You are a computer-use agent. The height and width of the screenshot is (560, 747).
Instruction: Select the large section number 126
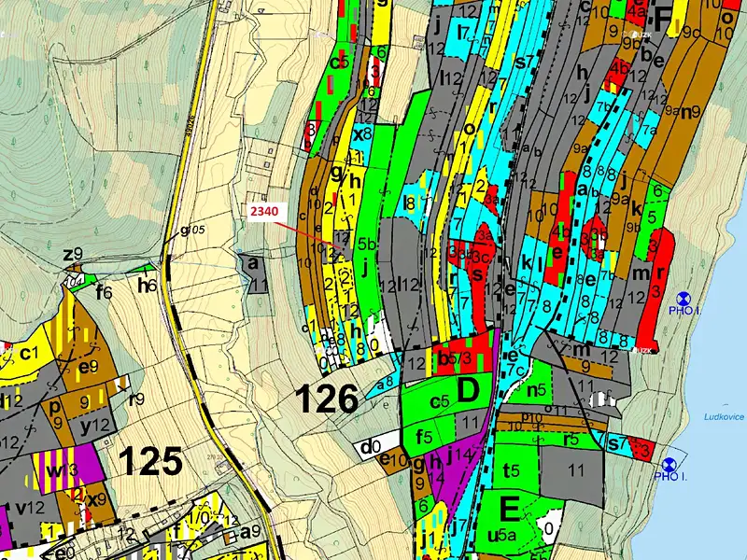coord(327,399)
